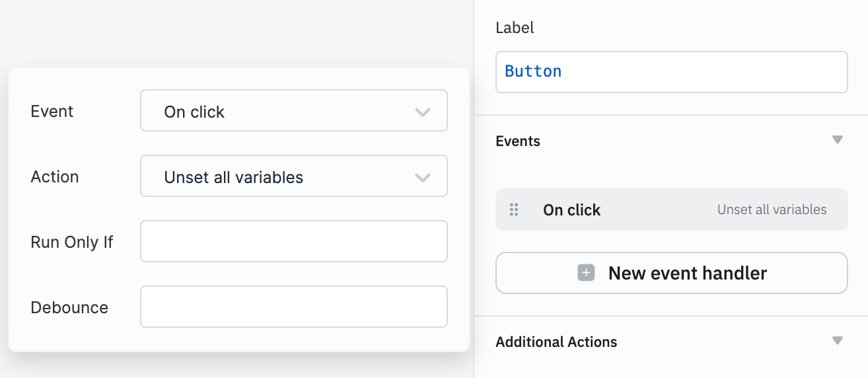Click the Additional Actions header text
Viewport: 868px width, 378px height.
pyautogui.click(x=556, y=342)
